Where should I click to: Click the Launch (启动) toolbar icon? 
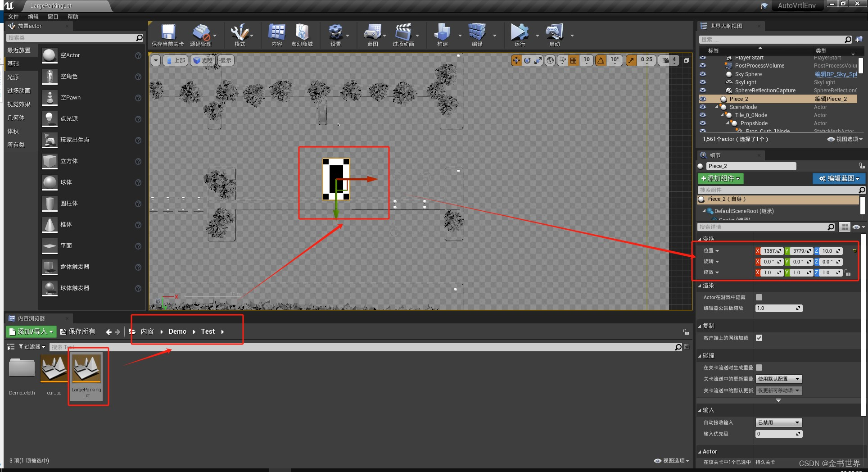(554, 32)
